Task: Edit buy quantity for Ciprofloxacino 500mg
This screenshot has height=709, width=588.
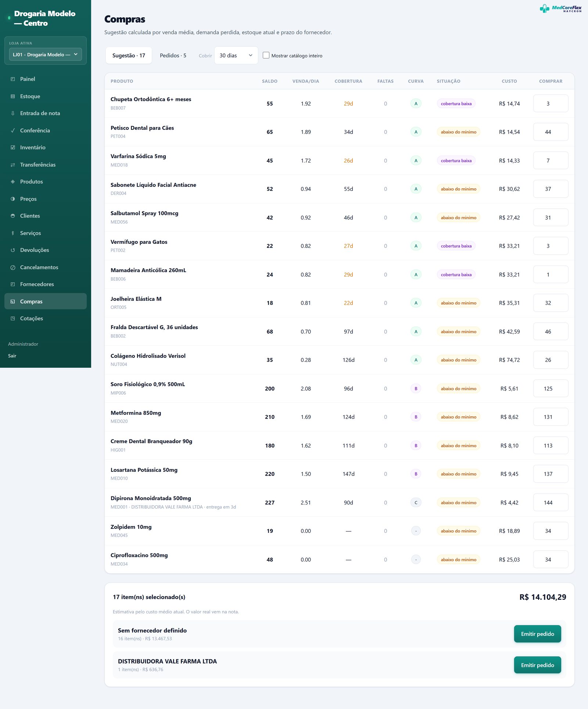Action: pyautogui.click(x=551, y=560)
